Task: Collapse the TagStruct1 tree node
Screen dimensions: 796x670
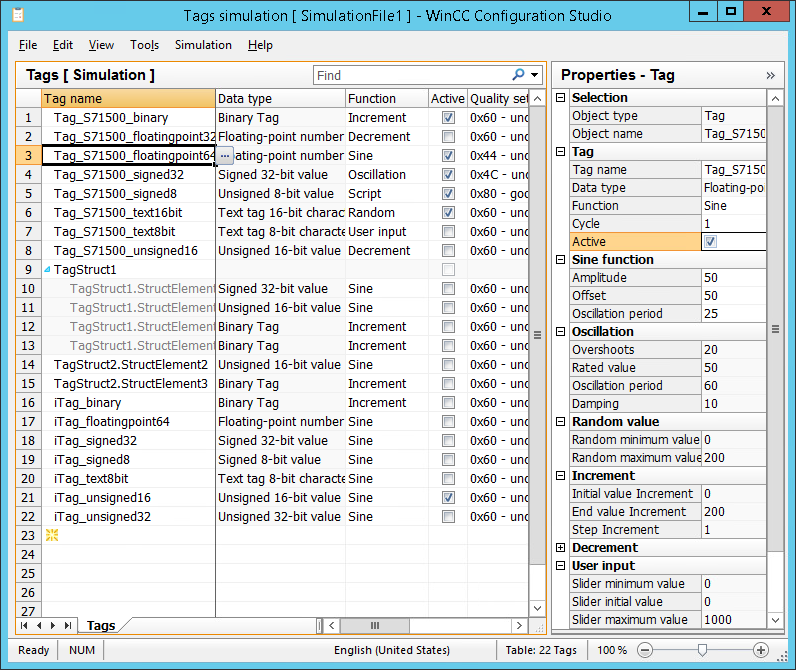Action: coord(47,270)
